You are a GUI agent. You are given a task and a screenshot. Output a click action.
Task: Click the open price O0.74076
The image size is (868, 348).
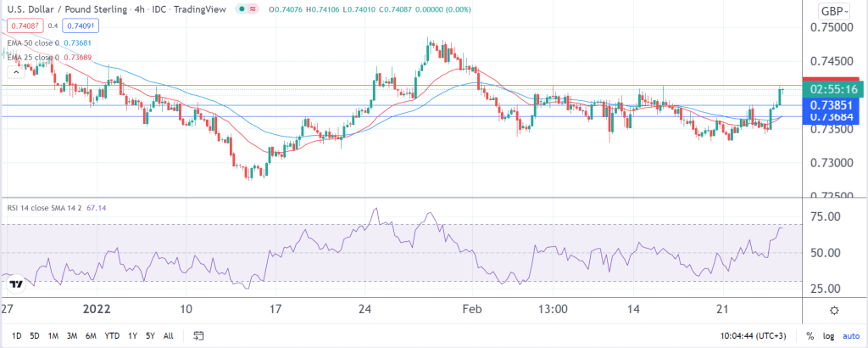pos(287,9)
